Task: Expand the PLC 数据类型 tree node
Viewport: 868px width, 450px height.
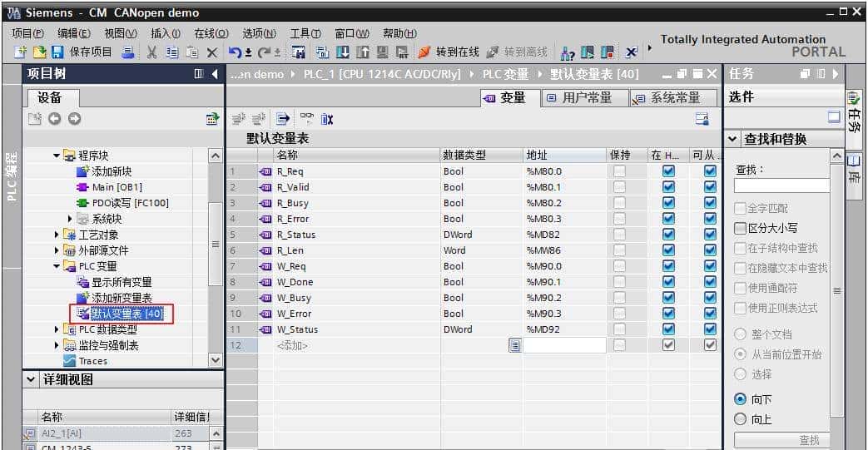Action: (57, 329)
